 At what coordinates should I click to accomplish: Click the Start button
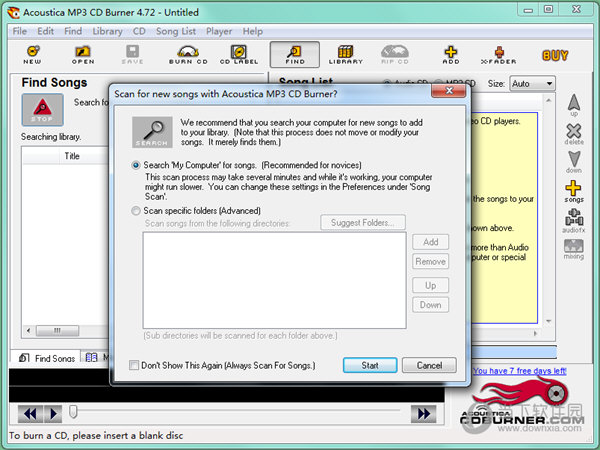pyautogui.click(x=370, y=365)
